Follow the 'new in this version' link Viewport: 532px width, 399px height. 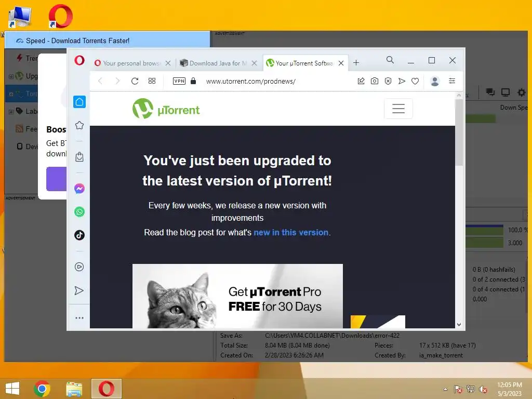pyautogui.click(x=291, y=232)
